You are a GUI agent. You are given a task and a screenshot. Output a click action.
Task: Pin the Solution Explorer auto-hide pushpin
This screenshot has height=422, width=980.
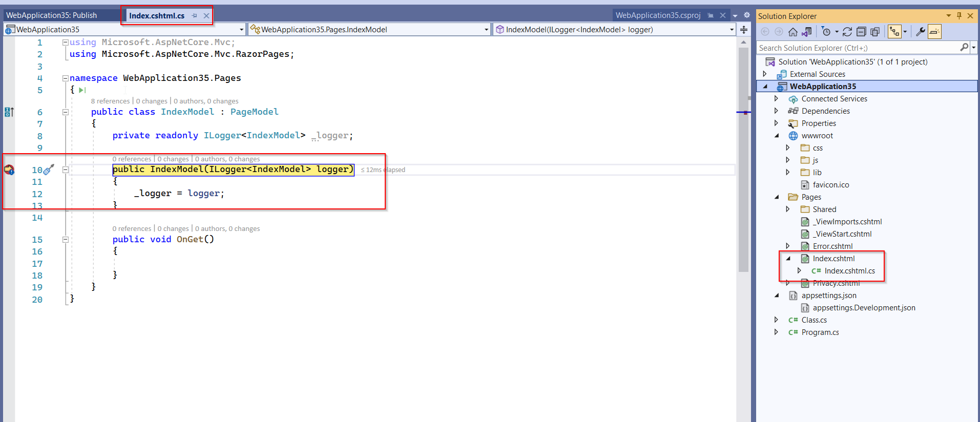tap(959, 16)
